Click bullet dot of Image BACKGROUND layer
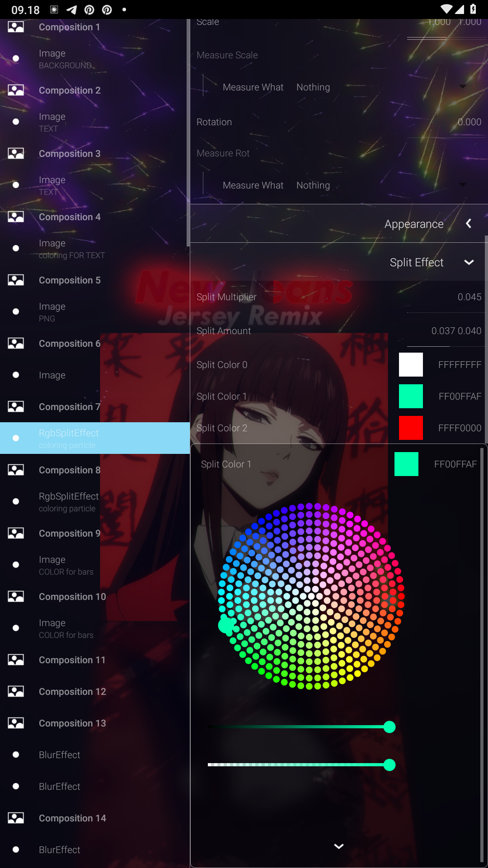488x868 pixels. pos(16,58)
